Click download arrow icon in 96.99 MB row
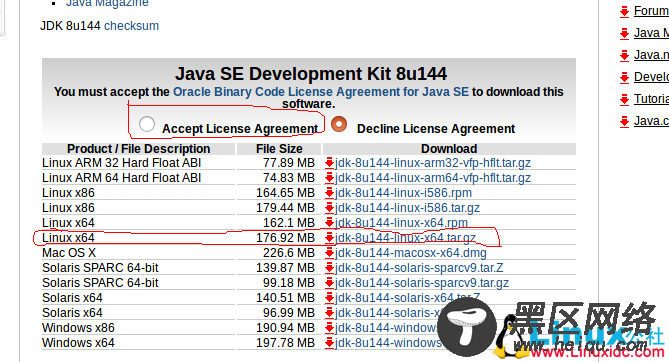The width and height of the screenshot is (669, 362). click(329, 312)
